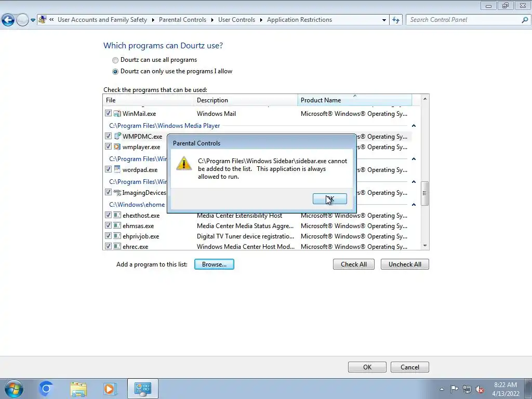Uncheck the ImagingDevices checkbox

(108, 192)
